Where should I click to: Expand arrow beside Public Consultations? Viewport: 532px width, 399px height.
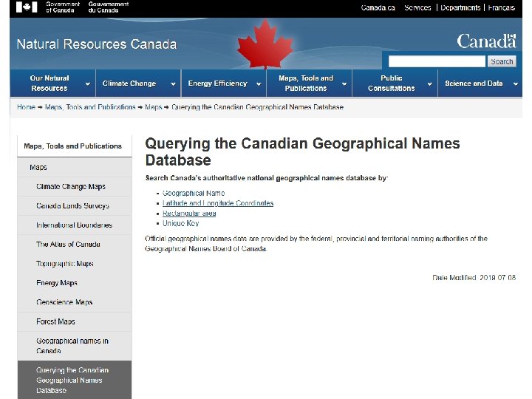[x=429, y=83]
